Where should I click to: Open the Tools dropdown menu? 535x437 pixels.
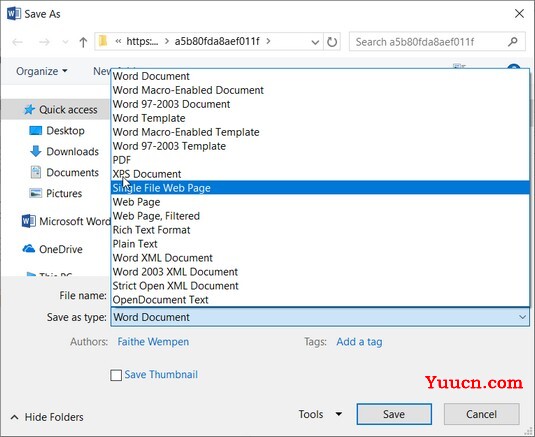[320, 414]
